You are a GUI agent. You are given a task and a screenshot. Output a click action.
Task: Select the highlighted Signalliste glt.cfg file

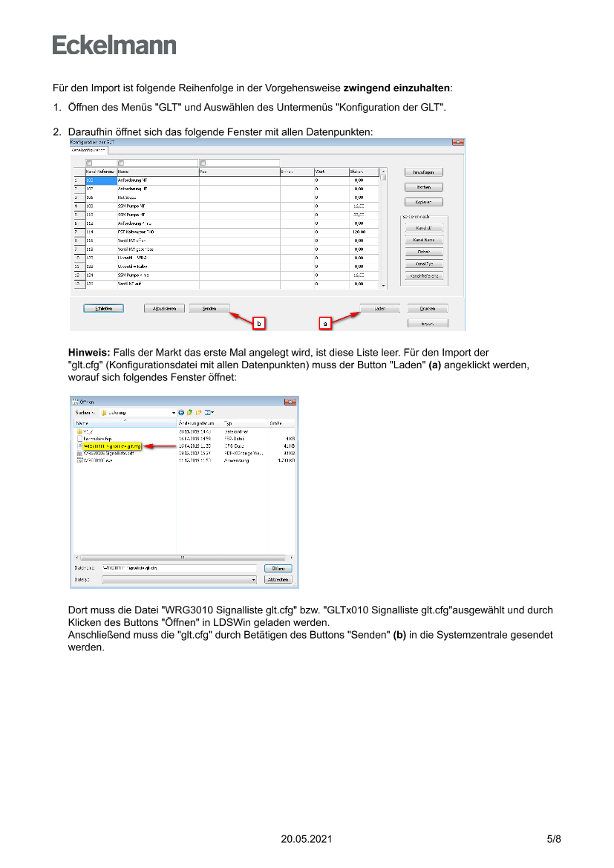click(x=111, y=446)
